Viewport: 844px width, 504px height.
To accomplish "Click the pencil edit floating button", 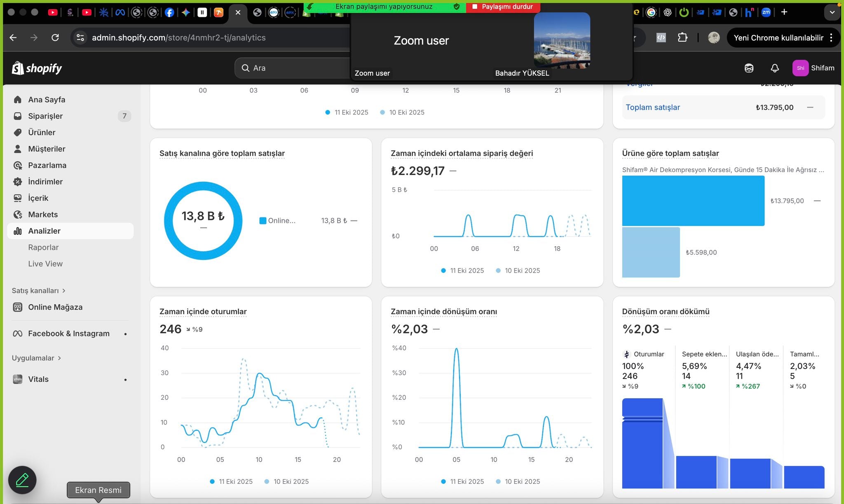I will coord(22,480).
